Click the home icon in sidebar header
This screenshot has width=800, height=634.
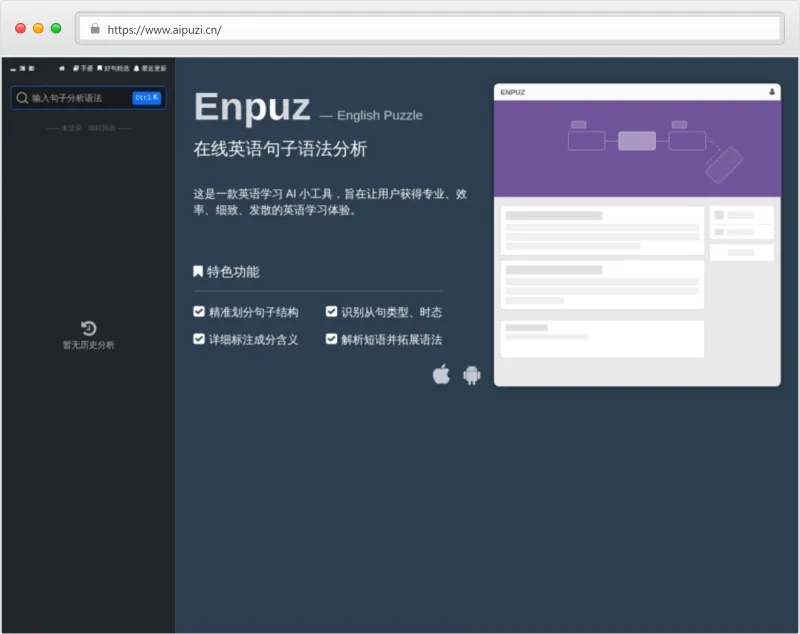point(62,68)
